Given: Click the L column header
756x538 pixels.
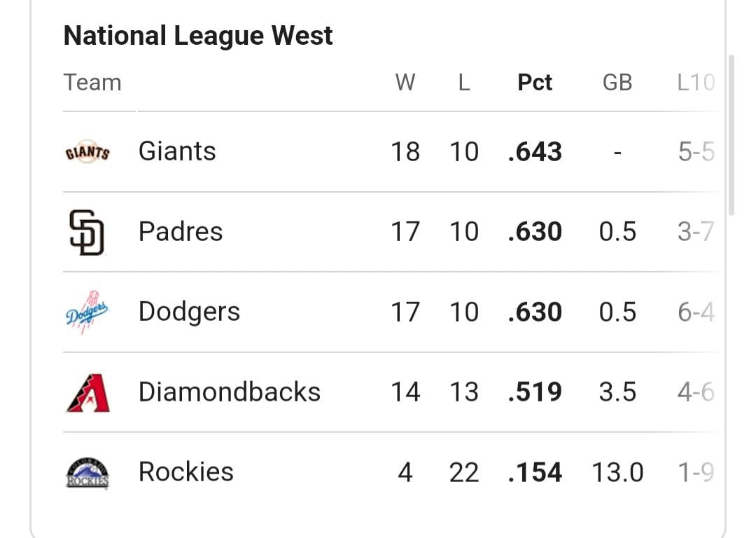Looking at the screenshot, I should tap(464, 83).
